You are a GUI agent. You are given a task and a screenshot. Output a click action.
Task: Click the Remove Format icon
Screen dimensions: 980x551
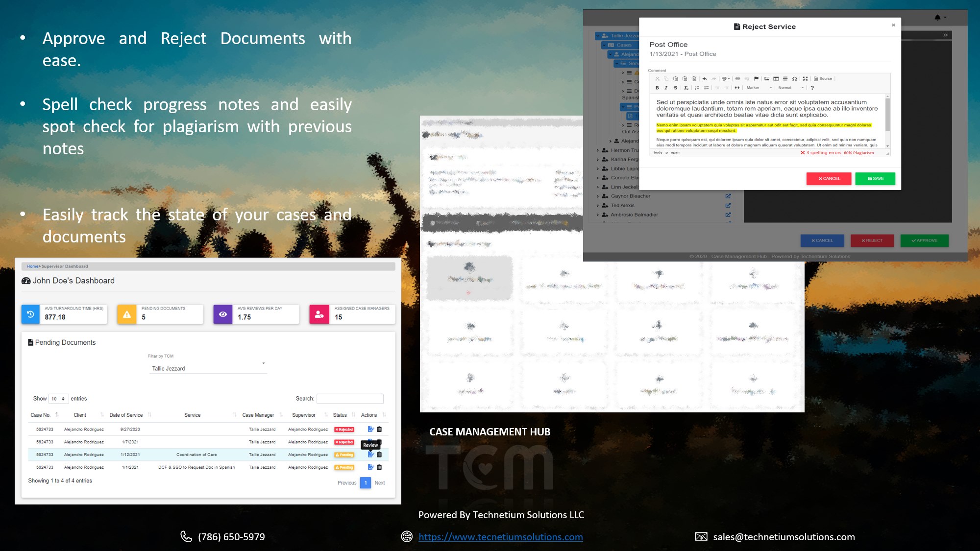point(686,88)
